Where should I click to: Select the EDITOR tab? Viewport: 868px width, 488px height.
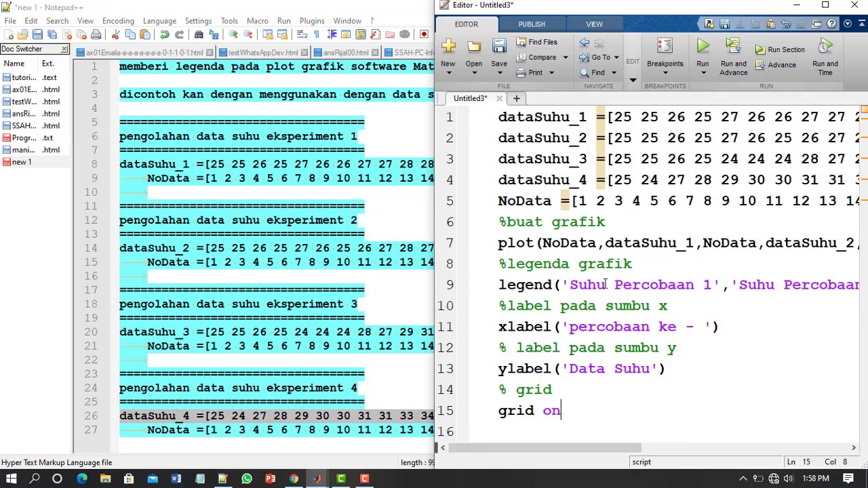point(467,24)
